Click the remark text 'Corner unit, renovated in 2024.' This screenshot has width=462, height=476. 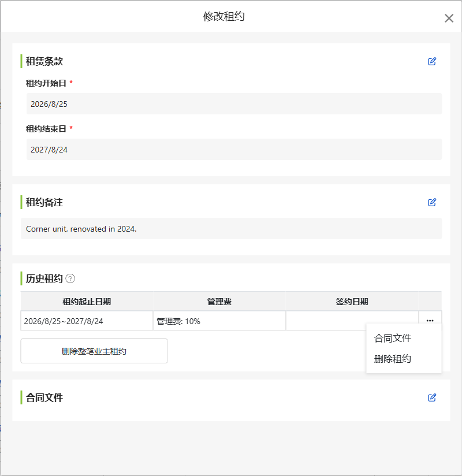(x=81, y=229)
